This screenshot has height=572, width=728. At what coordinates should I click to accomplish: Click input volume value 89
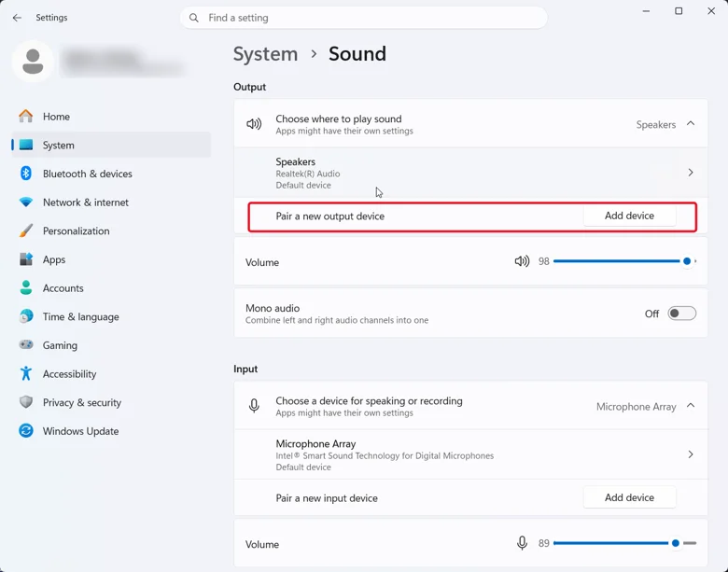click(x=544, y=543)
